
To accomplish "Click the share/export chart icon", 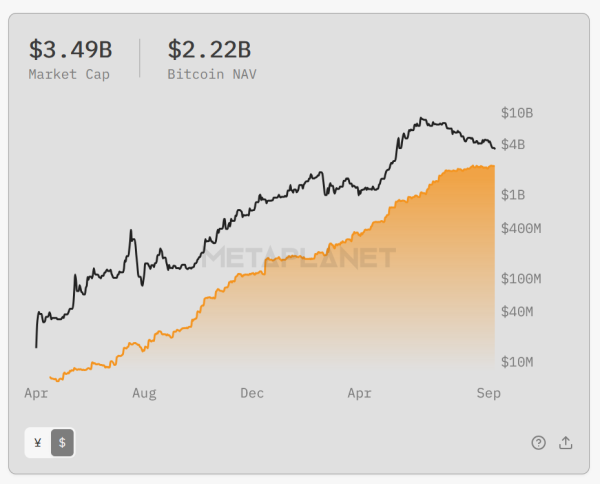I will coord(566,443).
